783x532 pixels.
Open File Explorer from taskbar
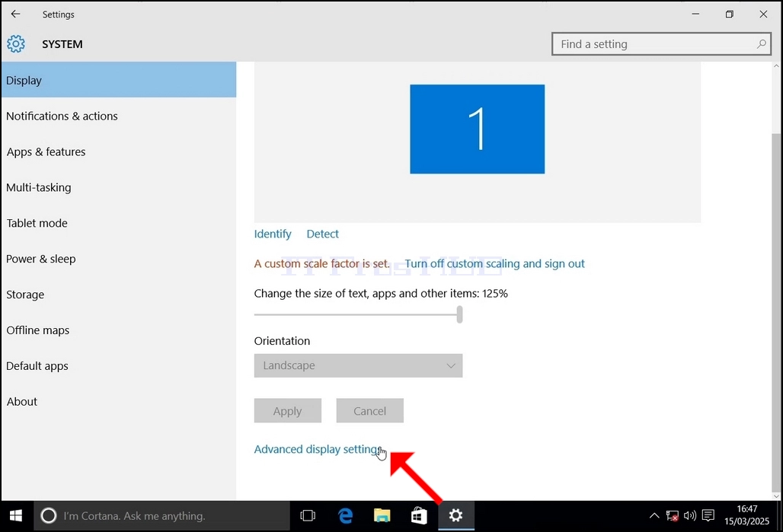382,515
